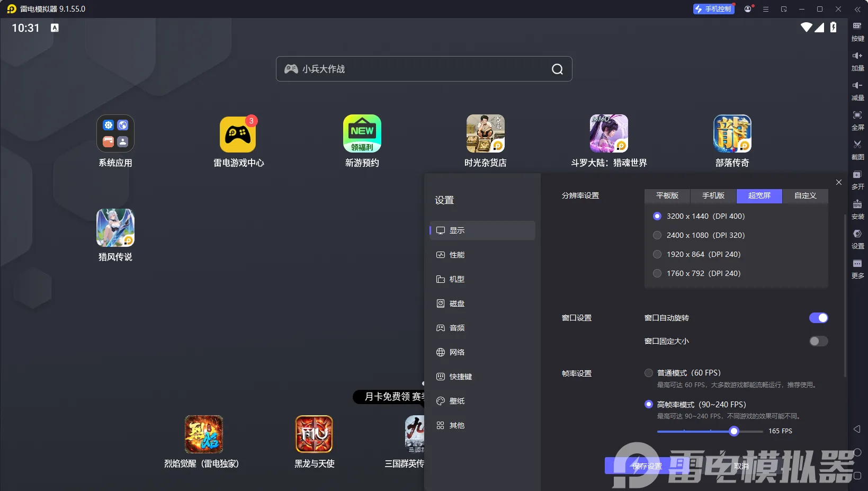Go to the 音频 settings section

pyautogui.click(x=482, y=328)
